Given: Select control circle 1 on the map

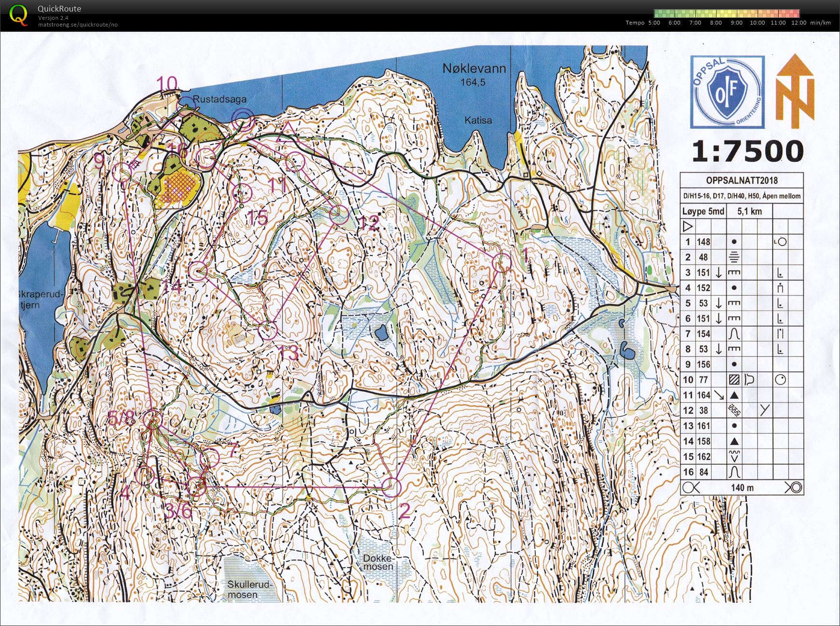Looking at the screenshot, I should [x=502, y=263].
